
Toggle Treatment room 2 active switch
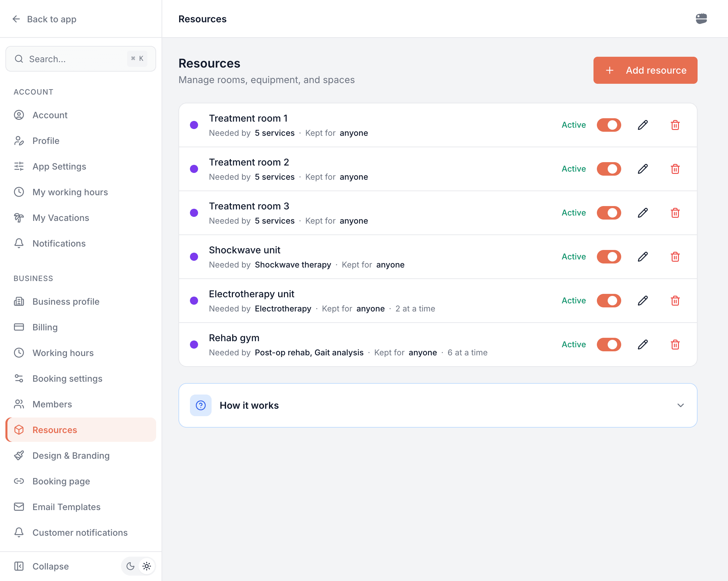click(x=609, y=169)
